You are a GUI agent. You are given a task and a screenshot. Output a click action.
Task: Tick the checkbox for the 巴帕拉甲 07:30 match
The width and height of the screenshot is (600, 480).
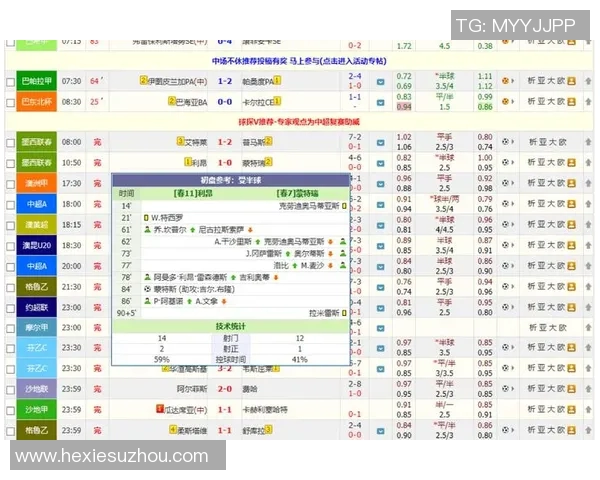coord(10,82)
